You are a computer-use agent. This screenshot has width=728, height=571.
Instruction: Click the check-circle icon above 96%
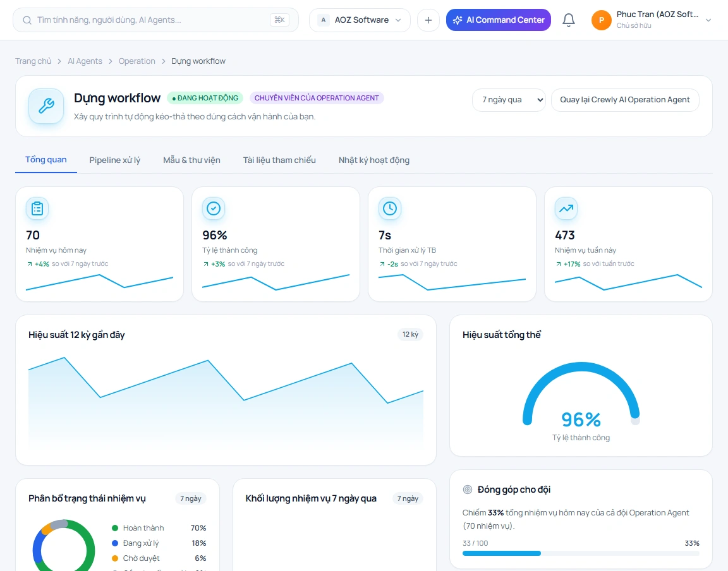tap(214, 208)
